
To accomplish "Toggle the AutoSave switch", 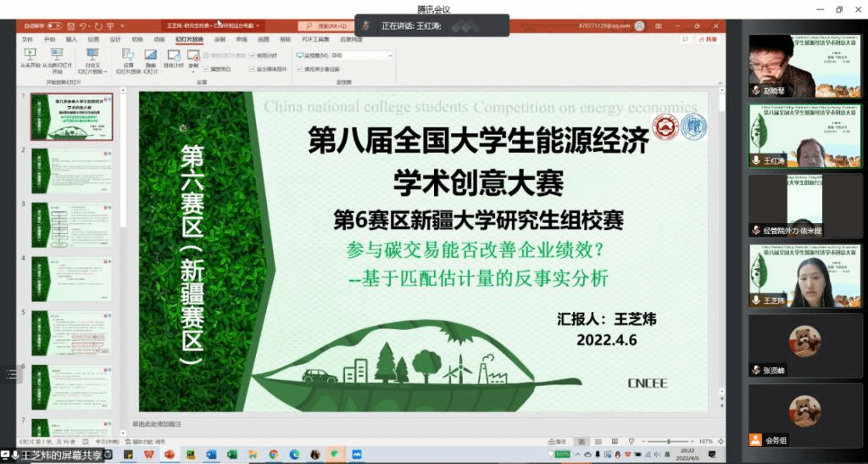I will [x=55, y=25].
